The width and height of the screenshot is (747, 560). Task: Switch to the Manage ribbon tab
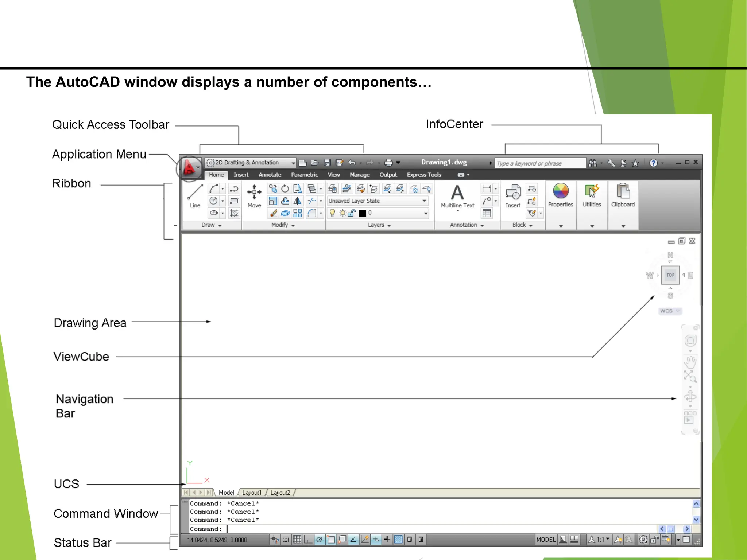[x=360, y=175]
